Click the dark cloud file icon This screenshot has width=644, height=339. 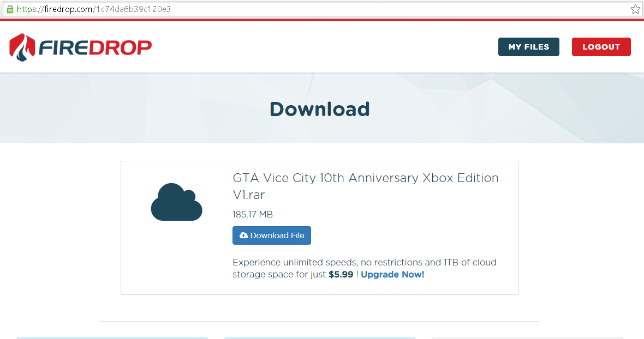[177, 202]
